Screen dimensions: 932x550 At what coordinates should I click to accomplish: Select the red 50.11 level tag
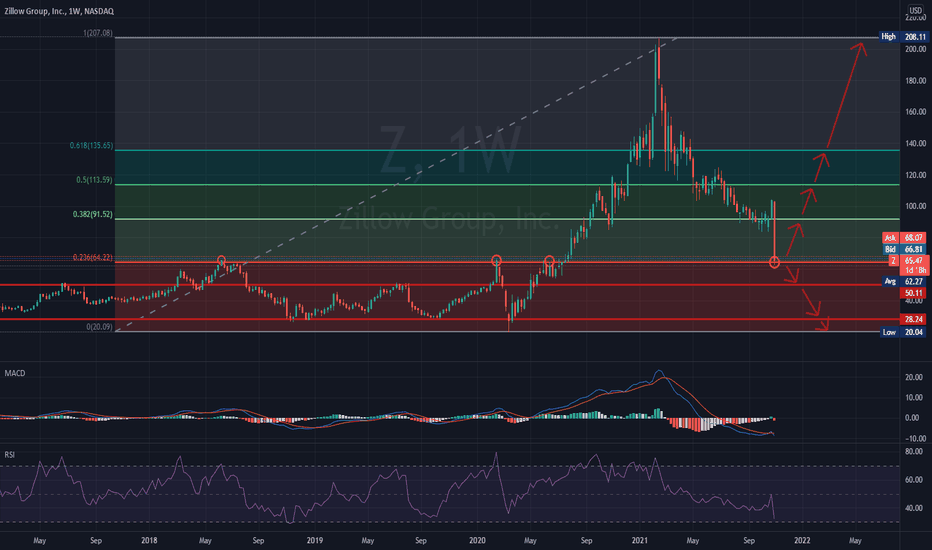click(914, 293)
